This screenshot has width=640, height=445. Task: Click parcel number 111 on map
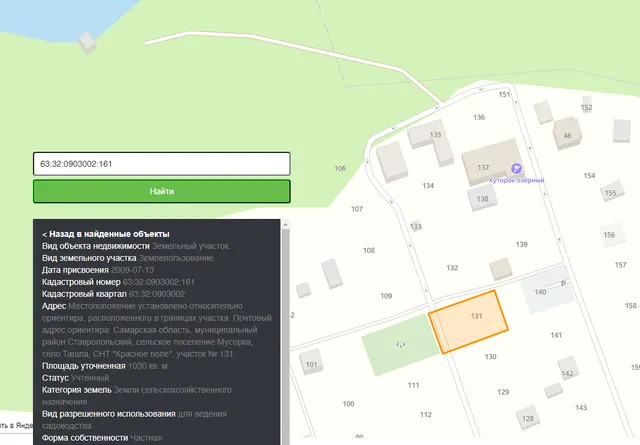click(x=413, y=385)
